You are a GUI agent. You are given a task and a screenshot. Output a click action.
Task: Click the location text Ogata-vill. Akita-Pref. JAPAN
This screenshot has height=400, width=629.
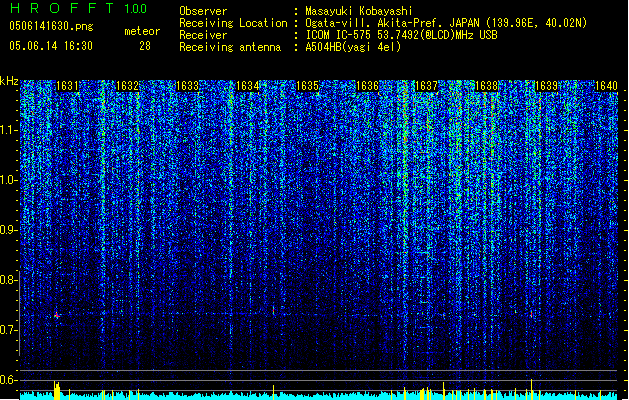tap(394, 23)
